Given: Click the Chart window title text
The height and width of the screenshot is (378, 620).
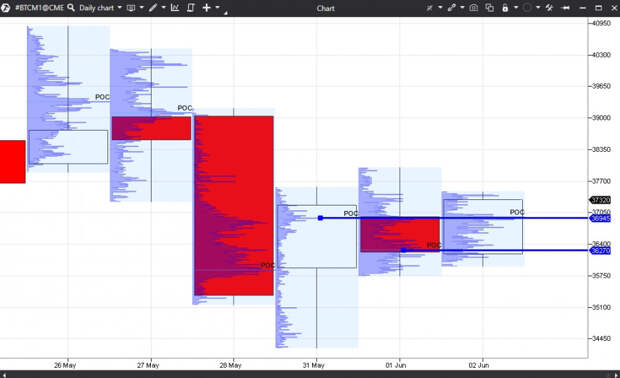Looking at the screenshot, I should pos(325,8).
